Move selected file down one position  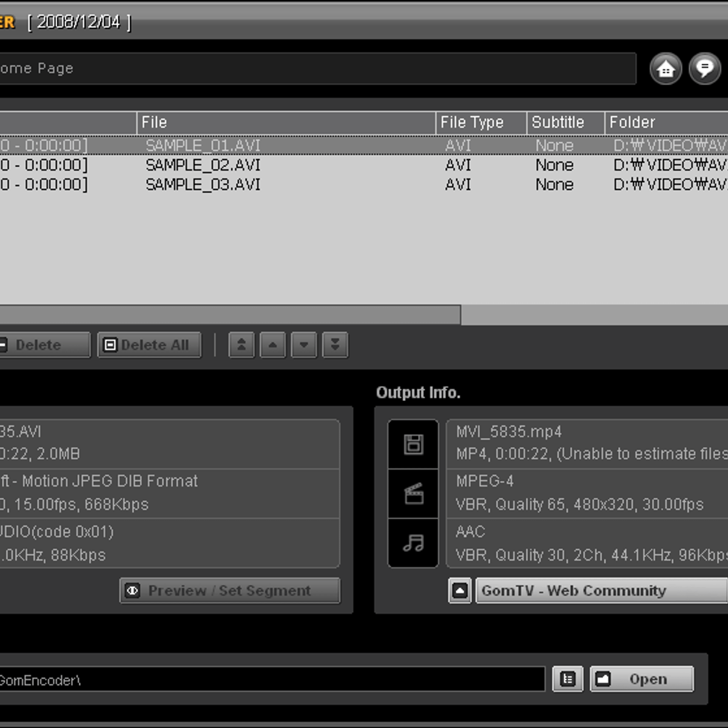tap(303, 345)
